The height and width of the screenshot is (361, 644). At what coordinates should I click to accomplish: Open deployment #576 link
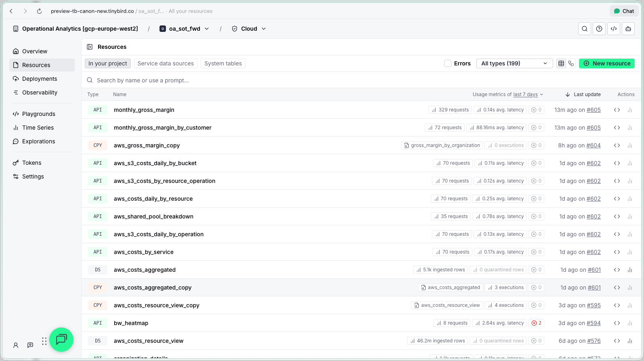594,341
